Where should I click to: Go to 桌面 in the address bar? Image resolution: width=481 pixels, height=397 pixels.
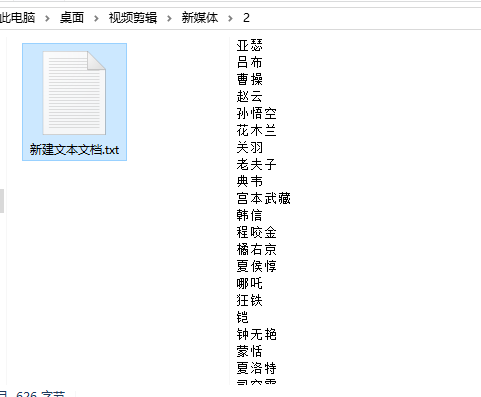pyautogui.click(x=72, y=18)
